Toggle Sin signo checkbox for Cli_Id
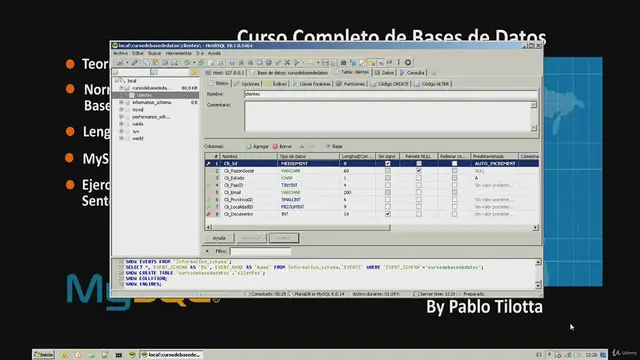Screen dimensions: 640x360 pos(388,163)
